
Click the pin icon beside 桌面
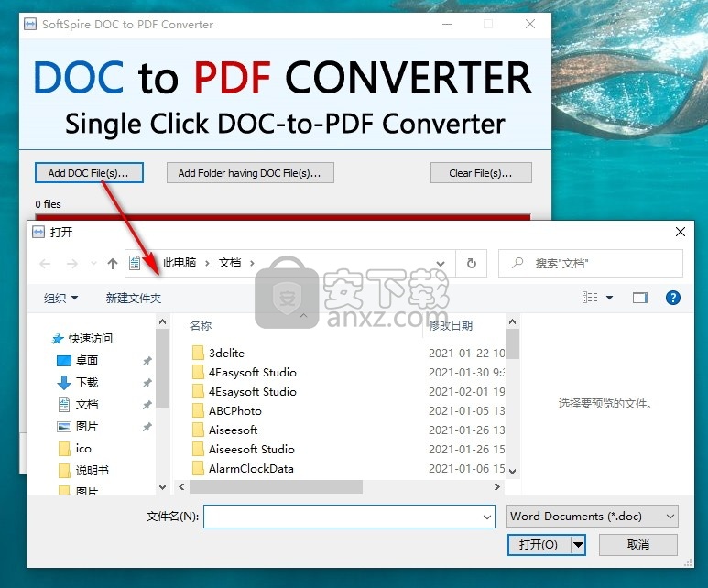coord(147,361)
